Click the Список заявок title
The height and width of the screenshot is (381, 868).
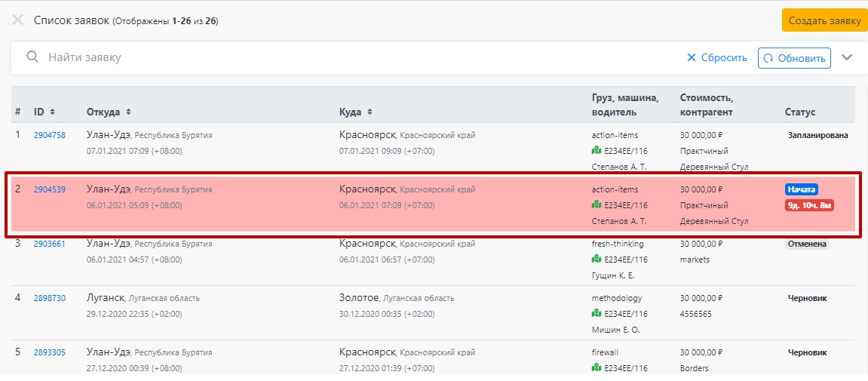click(72, 20)
